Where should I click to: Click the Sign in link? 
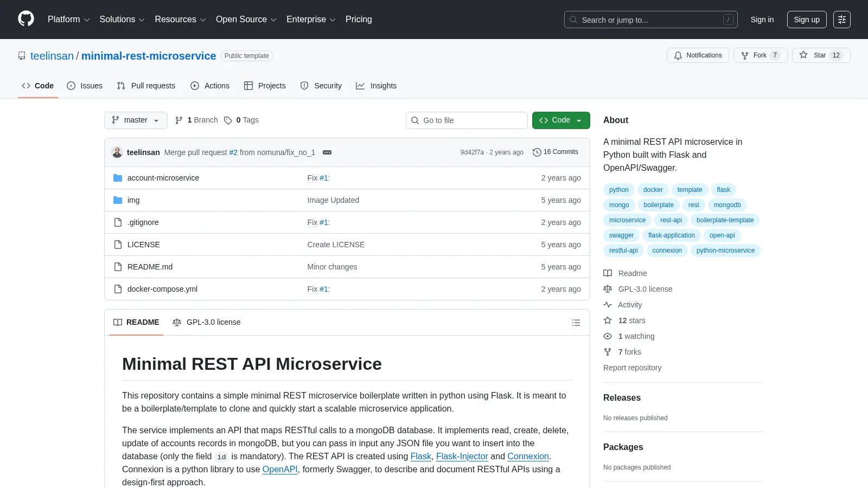coord(762,20)
